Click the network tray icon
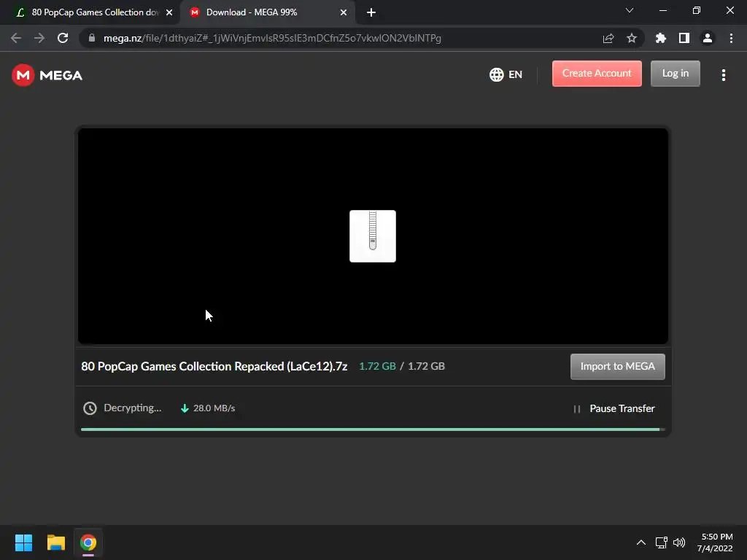The height and width of the screenshot is (560, 747). tap(661, 542)
